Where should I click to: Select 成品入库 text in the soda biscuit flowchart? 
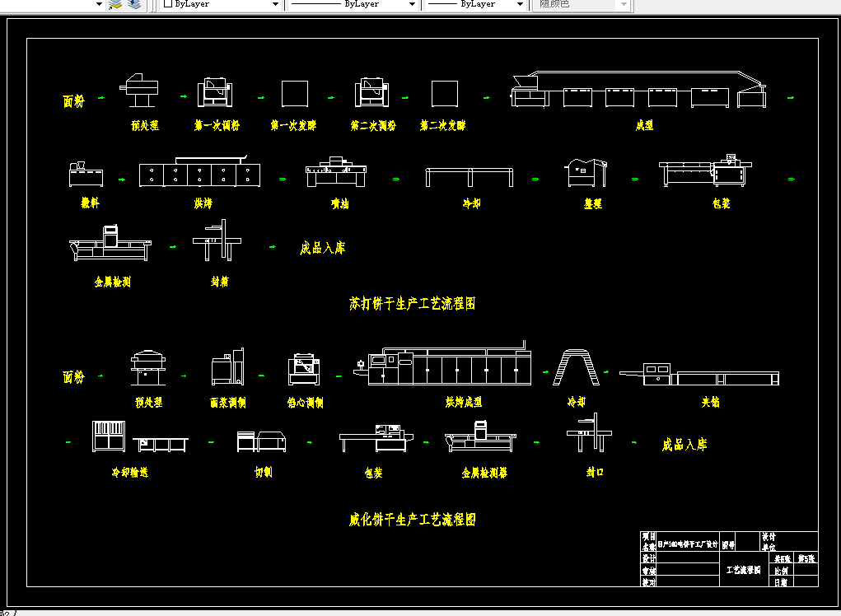(x=322, y=248)
